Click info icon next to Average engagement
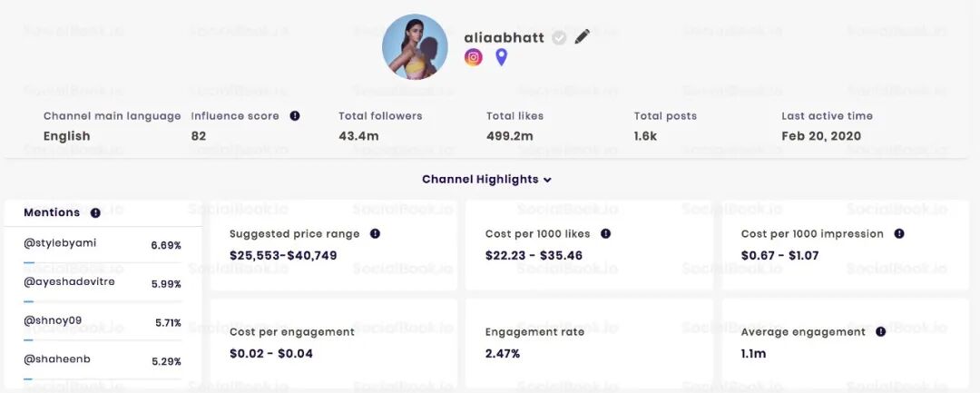Screen dimensions: 980x393 880,332
